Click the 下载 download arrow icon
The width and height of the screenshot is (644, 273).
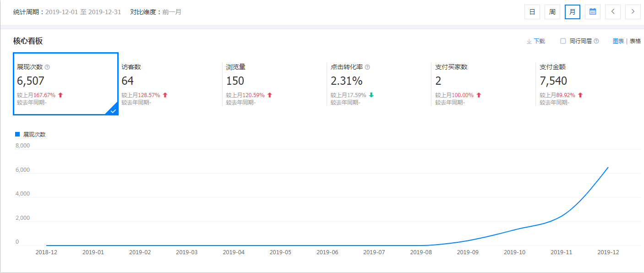pos(529,42)
